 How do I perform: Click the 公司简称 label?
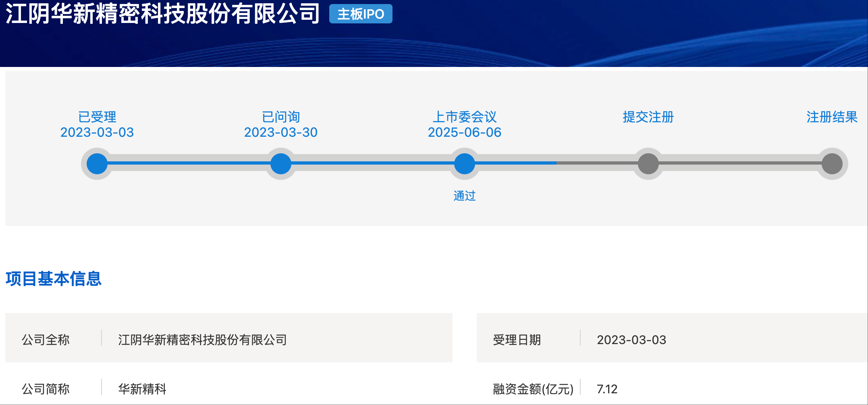pos(46,389)
